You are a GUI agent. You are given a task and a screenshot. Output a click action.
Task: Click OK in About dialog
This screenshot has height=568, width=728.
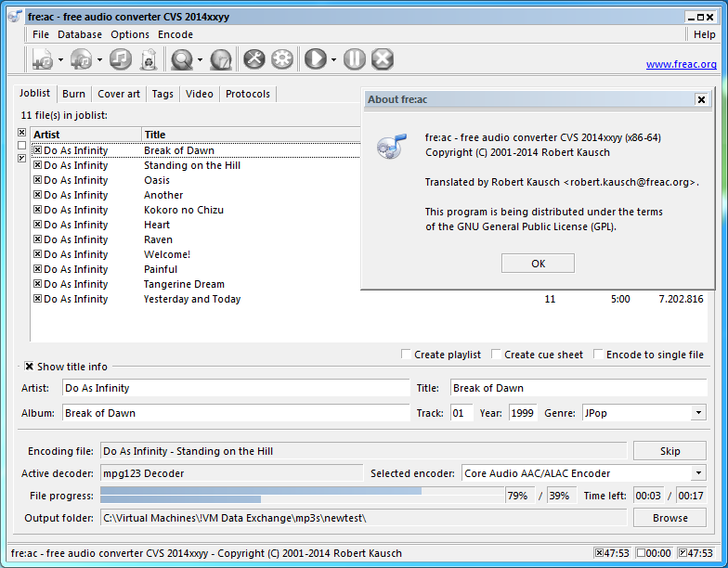tap(538, 264)
